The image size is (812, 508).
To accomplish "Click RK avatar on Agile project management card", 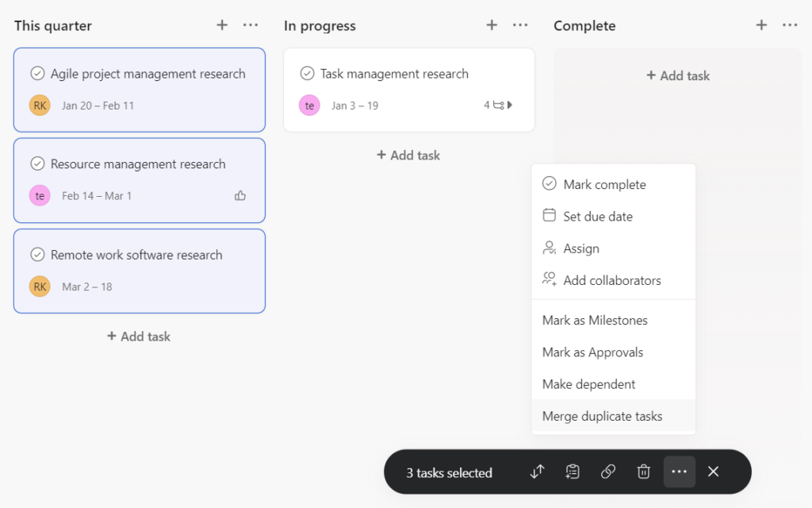I will pyautogui.click(x=40, y=105).
